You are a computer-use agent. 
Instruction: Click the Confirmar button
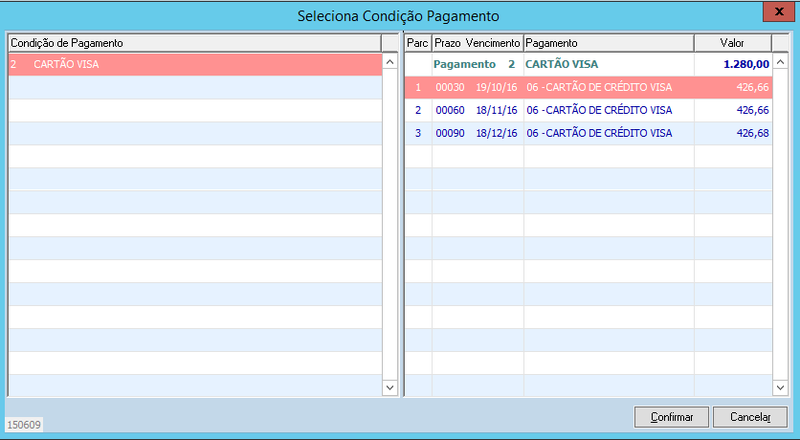pos(671,417)
